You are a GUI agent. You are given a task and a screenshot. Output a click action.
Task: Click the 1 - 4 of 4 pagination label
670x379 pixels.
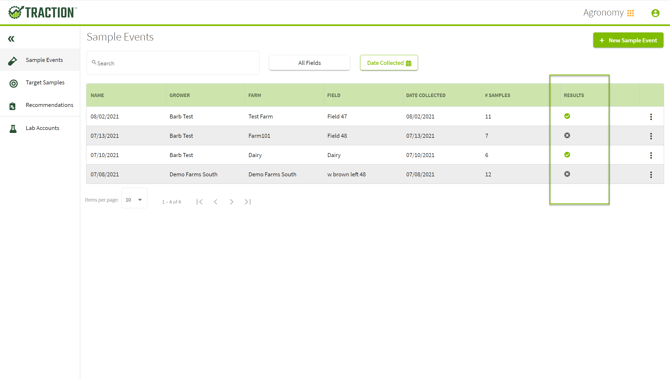171,202
